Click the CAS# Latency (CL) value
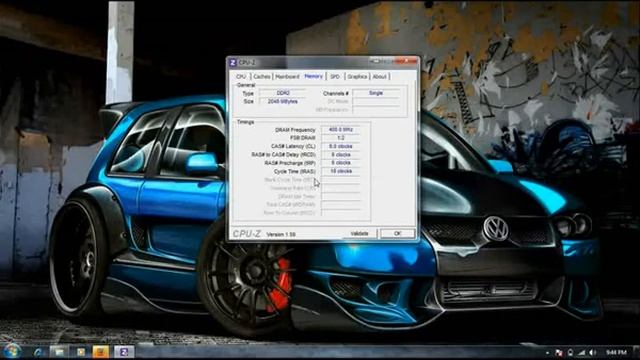 [341, 146]
